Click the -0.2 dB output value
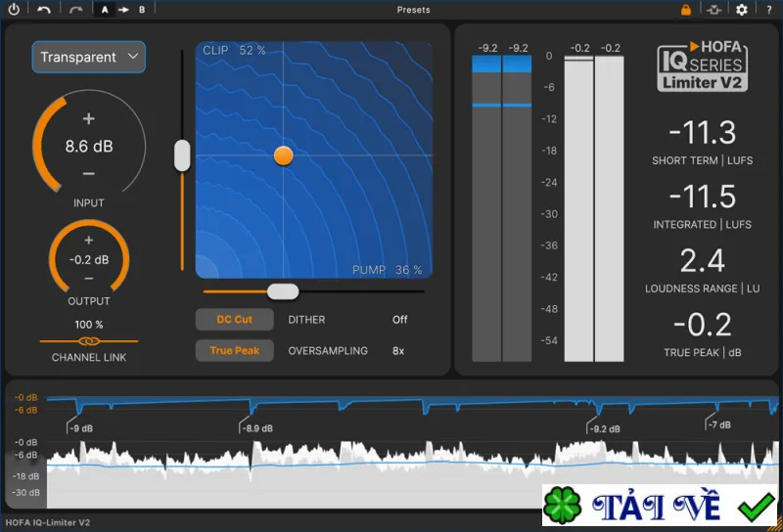 89,259
